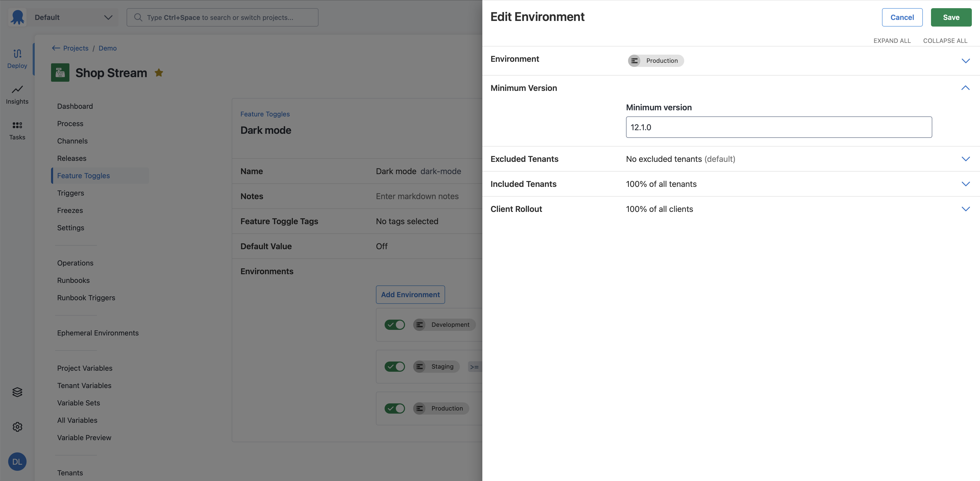Viewport: 980px width, 481px height.
Task: Open Variable Preview menu item
Action: click(x=84, y=438)
